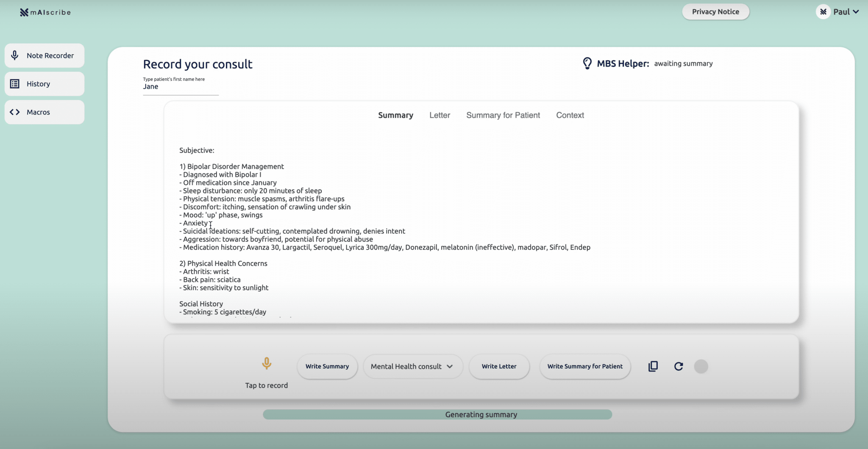This screenshot has height=449, width=868.
Task: Click Paul's circular avatar icon
Action: 823,11
